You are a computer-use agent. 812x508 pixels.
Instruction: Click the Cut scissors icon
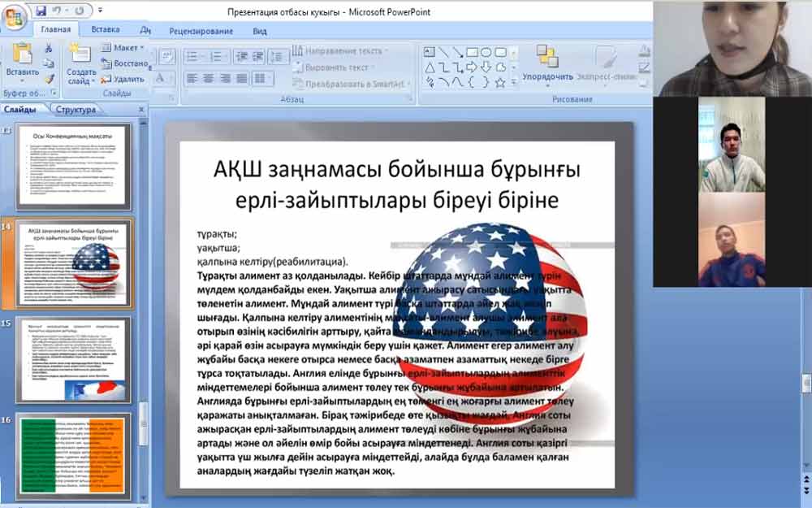coord(49,49)
